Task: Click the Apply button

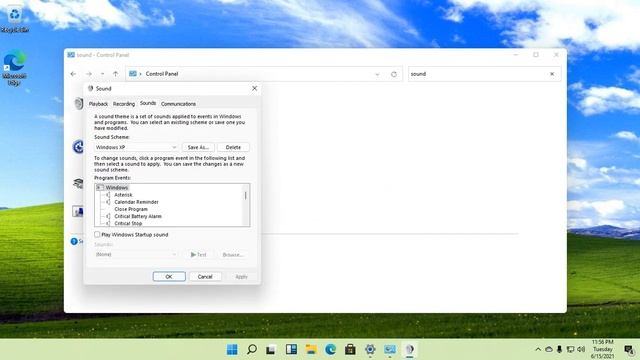Action: coord(241,277)
